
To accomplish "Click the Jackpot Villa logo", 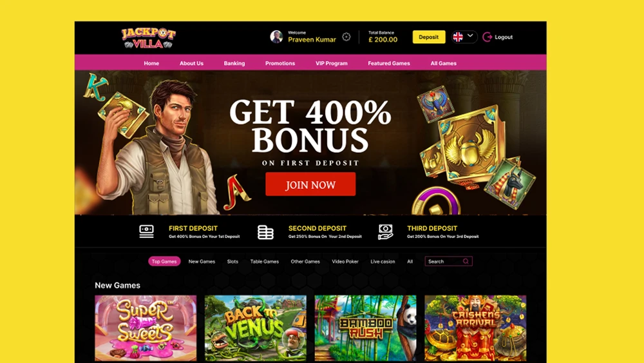I will [x=148, y=38].
